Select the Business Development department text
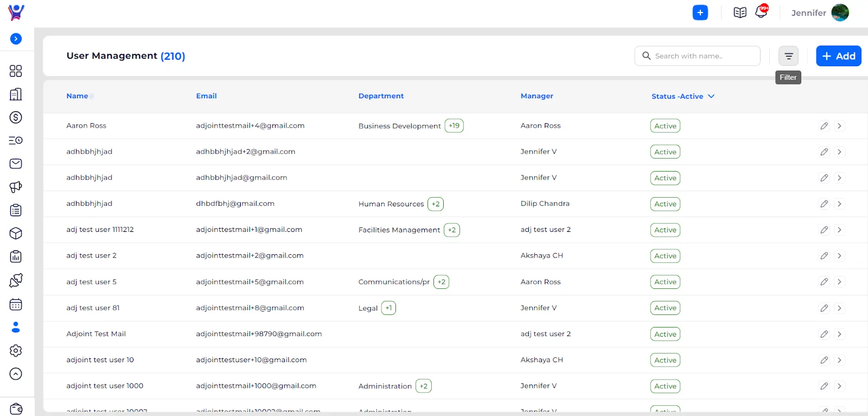 (399, 126)
